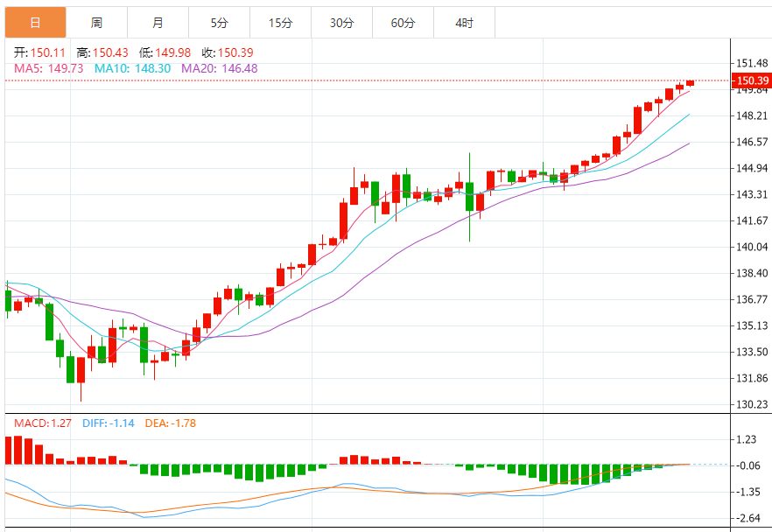This screenshot has height=532, width=772.
Task: Click the MA10: 148.30 indicator label
Action: click(132, 68)
